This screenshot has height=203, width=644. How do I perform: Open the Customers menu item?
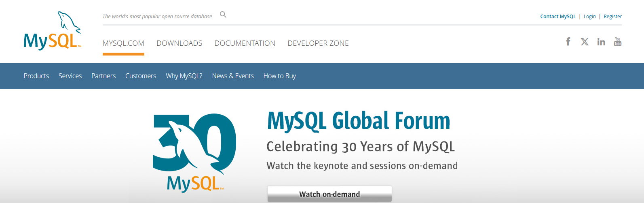pyautogui.click(x=141, y=76)
